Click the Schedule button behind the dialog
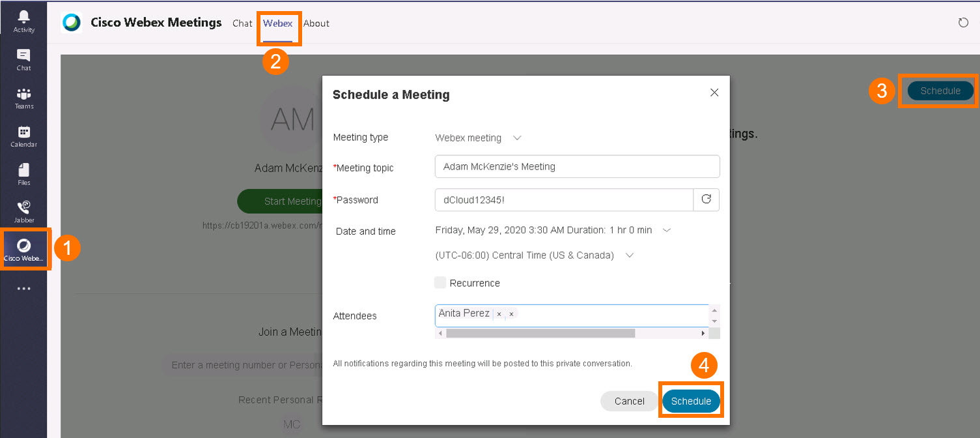Image resolution: width=980 pixels, height=438 pixels. pos(941,91)
